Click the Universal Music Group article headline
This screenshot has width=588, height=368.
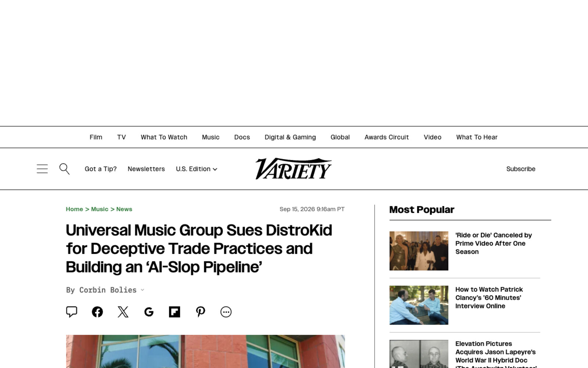coord(199,249)
